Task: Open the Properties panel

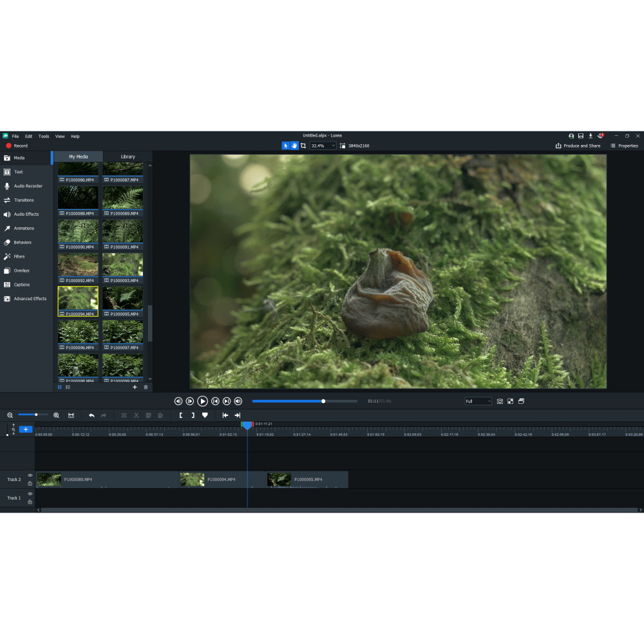Action: pos(624,146)
